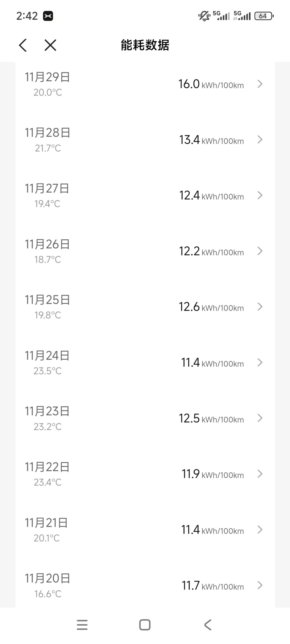Tap the back arrow in header

[x=23, y=45]
